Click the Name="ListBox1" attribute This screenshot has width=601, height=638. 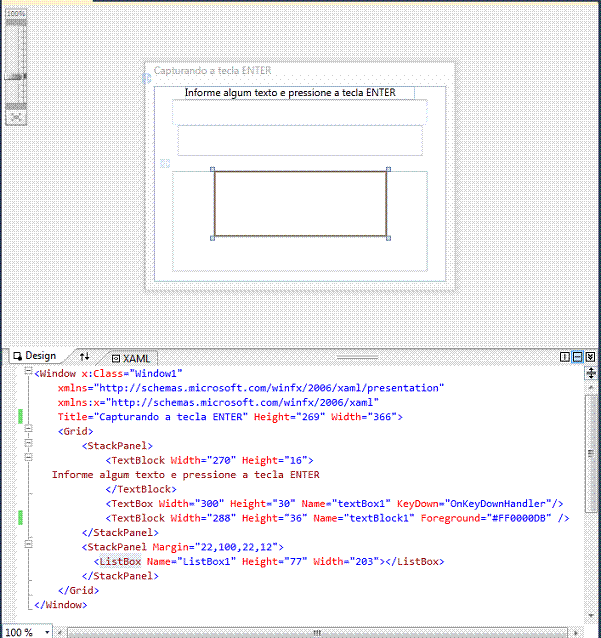[x=191, y=562]
